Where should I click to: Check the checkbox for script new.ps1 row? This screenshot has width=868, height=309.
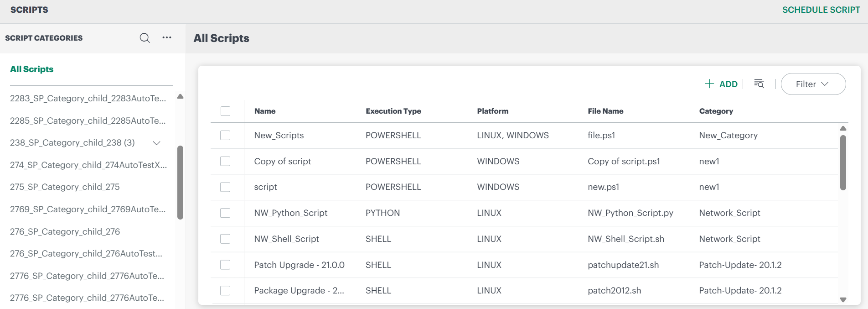tap(225, 187)
